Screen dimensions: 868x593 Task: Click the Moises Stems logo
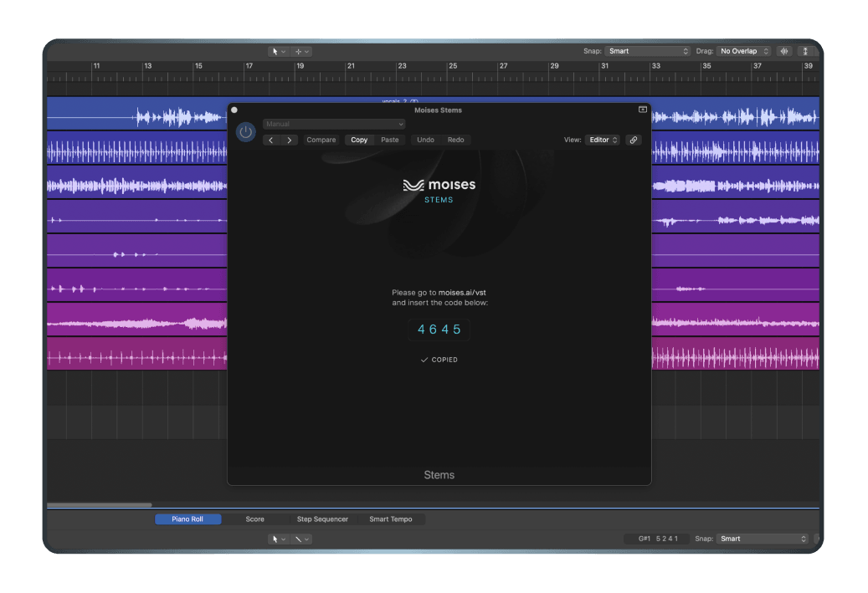439,190
